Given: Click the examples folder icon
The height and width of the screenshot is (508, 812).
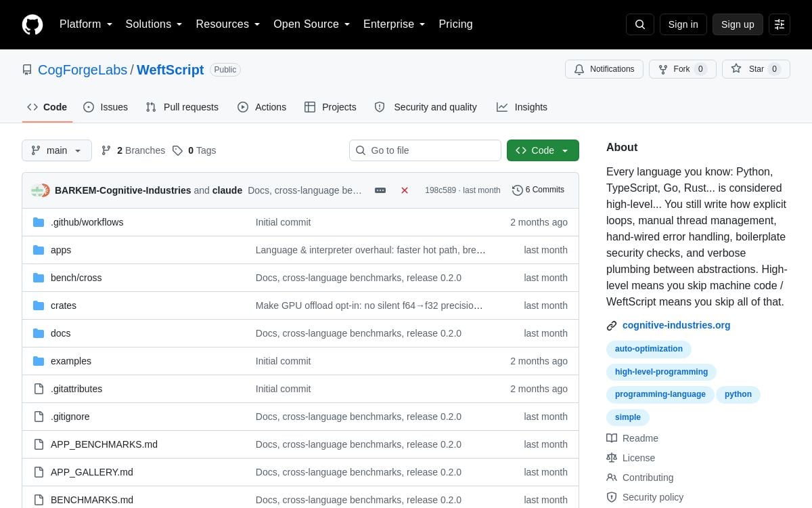Looking at the screenshot, I should click(39, 361).
